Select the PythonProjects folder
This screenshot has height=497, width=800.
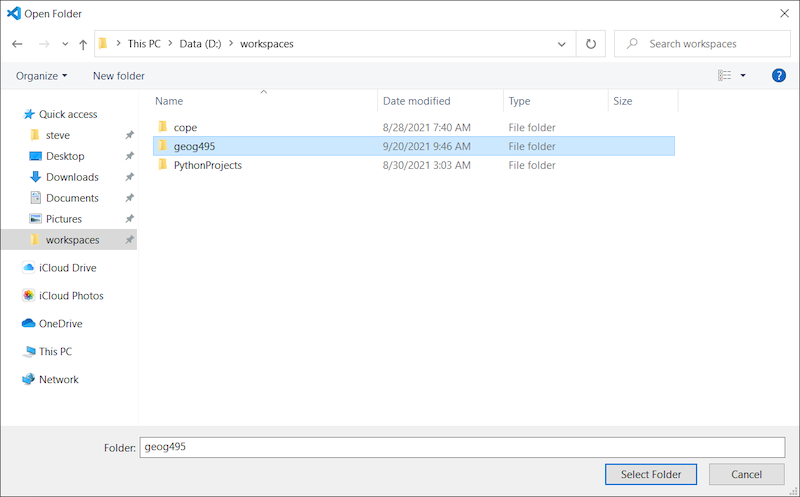click(207, 165)
